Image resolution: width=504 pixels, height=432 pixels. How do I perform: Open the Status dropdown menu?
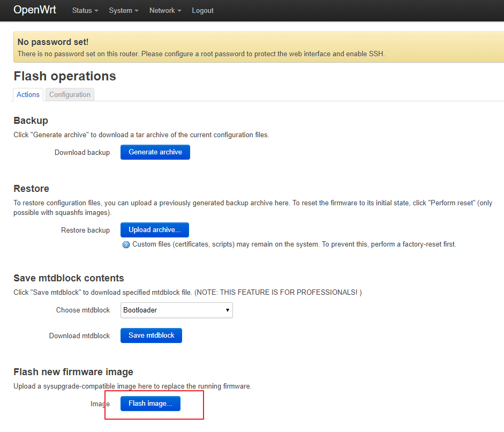[85, 11]
